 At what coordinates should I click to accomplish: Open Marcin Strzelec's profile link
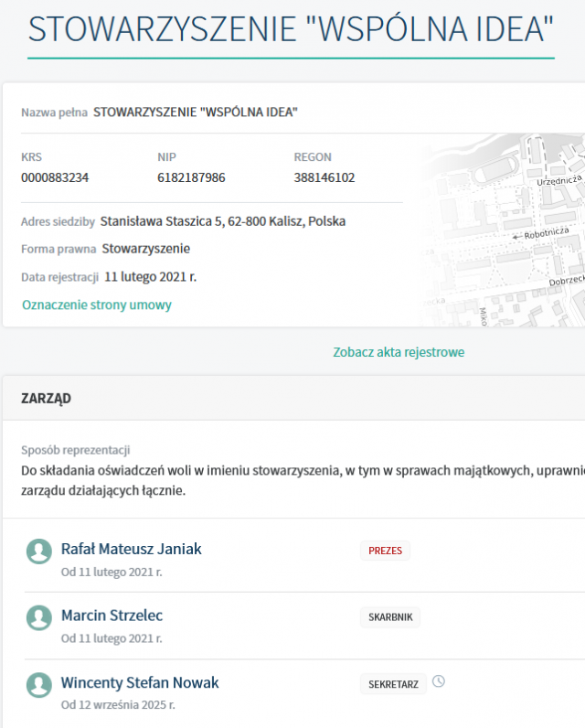coord(112,616)
